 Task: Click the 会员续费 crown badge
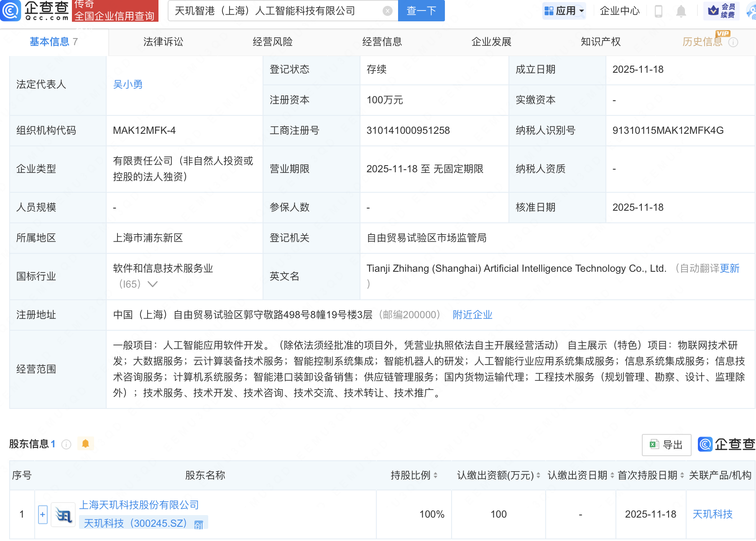pyautogui.click(x=721, y=11)
